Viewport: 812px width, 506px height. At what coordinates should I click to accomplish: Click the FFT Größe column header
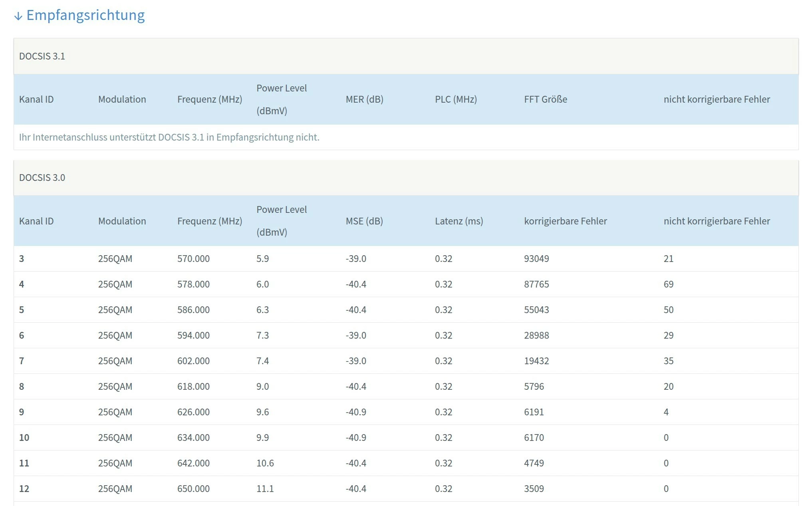pos(546,99)
